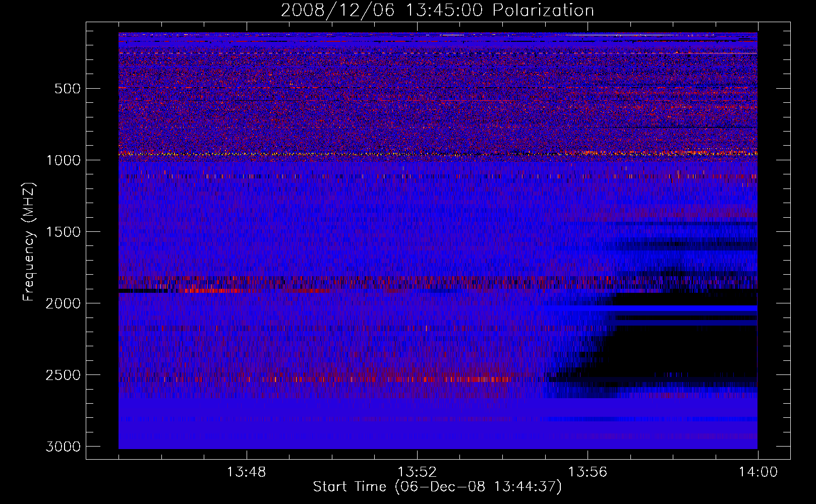The height and width of the screenshot is (504, 816).
Task: Click the 500 frequency tick label
Action: (68, 89)
